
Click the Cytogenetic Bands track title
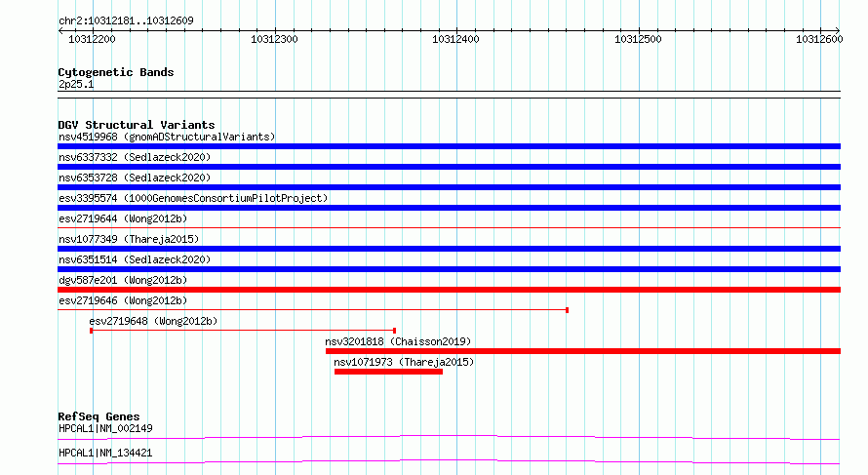click(116, 72)
